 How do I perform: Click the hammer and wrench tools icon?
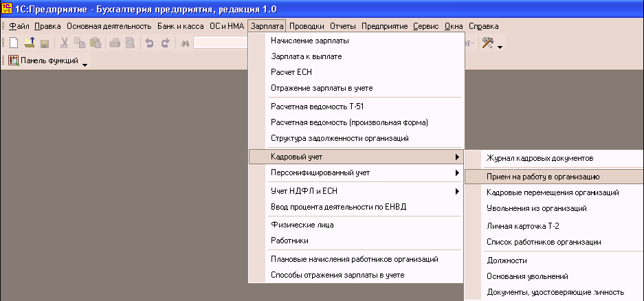point(488,43)
